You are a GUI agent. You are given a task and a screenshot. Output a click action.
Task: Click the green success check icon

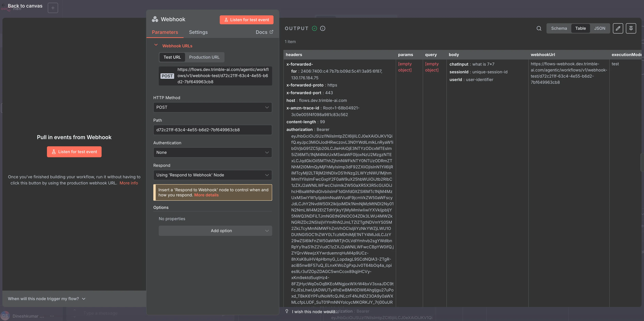tap(314, 28)
